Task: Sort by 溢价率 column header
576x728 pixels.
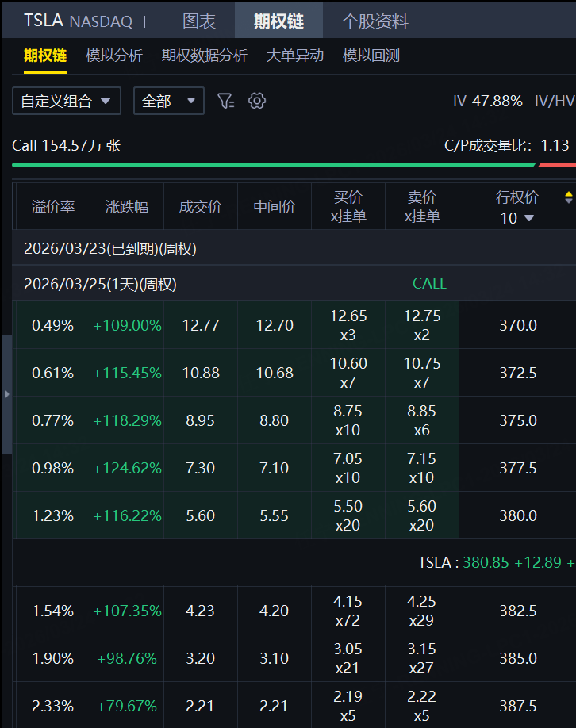Action: pos(53,207)
